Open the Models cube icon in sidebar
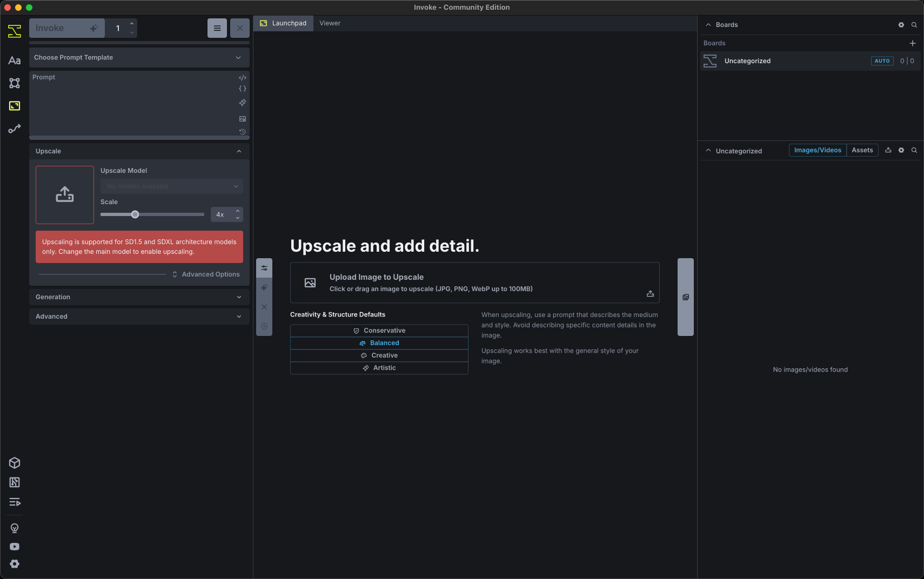The height and width of the screenshot is (579, 924). point(15,463)
